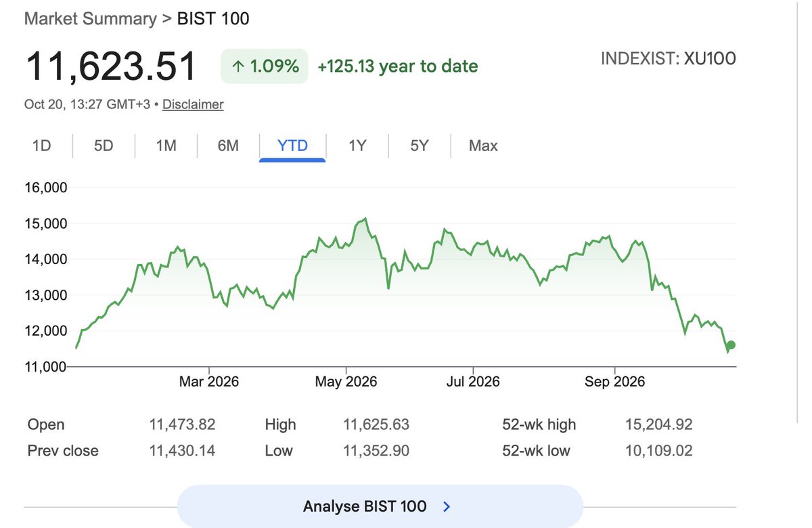This screenshot has height=528, width=812.
Task: Click the 12,000 y-axis label
Action: coord(46,331)
